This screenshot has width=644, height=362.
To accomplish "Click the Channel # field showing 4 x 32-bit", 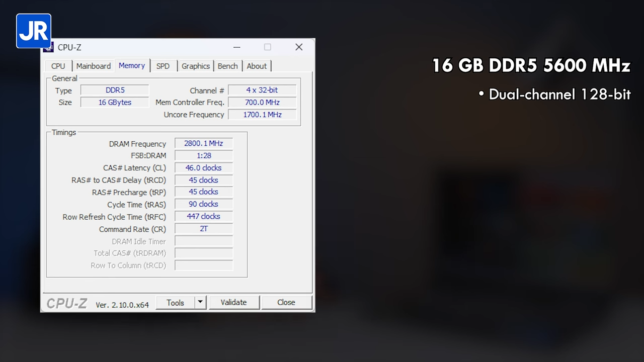I will click(x=262, y=90).
